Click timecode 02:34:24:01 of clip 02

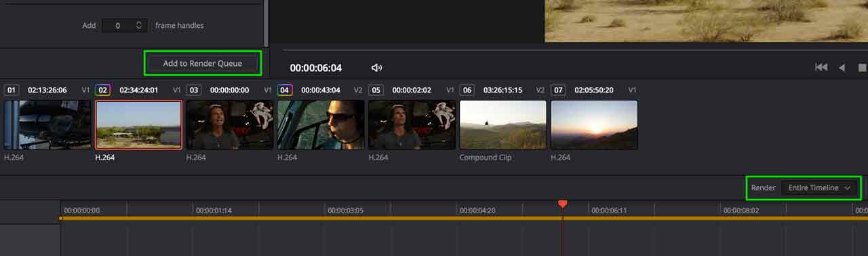tap(139, 90)
